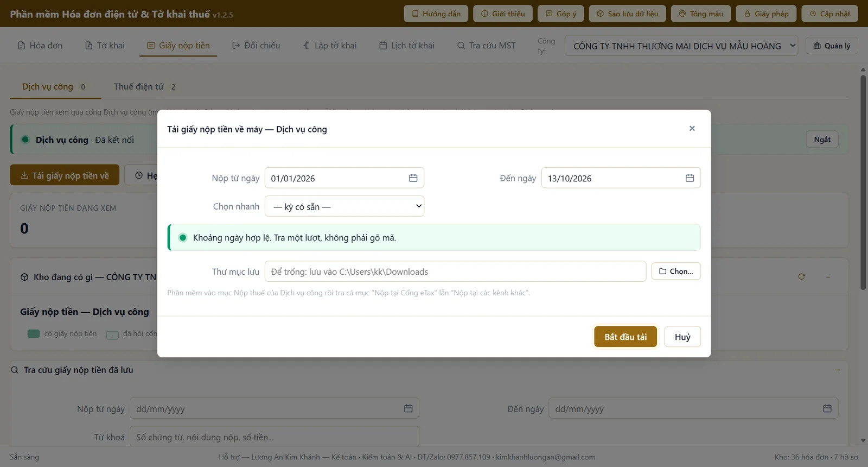The width and height of the screenshot is (868, 467).
Task: Open calendar picker for Đến ngày in dialog
Action: 690,178
